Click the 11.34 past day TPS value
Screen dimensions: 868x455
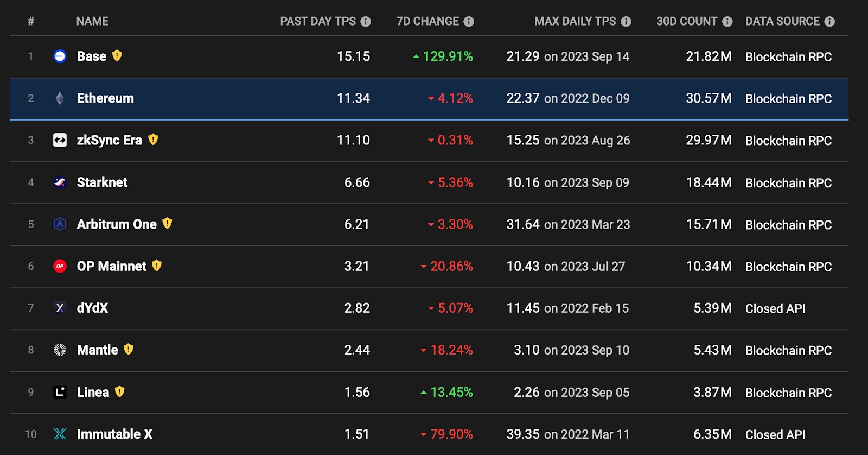(x=353, y=98)
